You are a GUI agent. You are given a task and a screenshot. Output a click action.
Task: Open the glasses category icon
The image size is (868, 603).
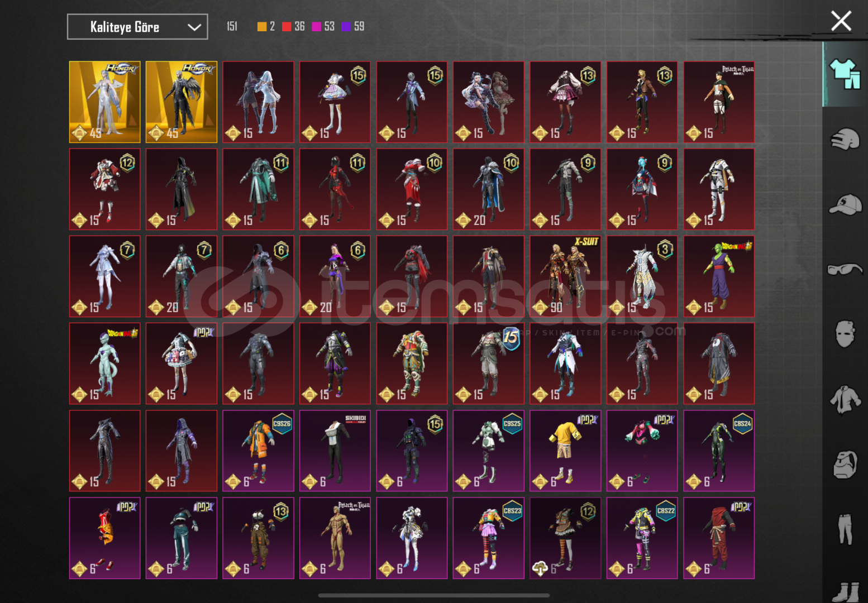[x=845, y=270]
